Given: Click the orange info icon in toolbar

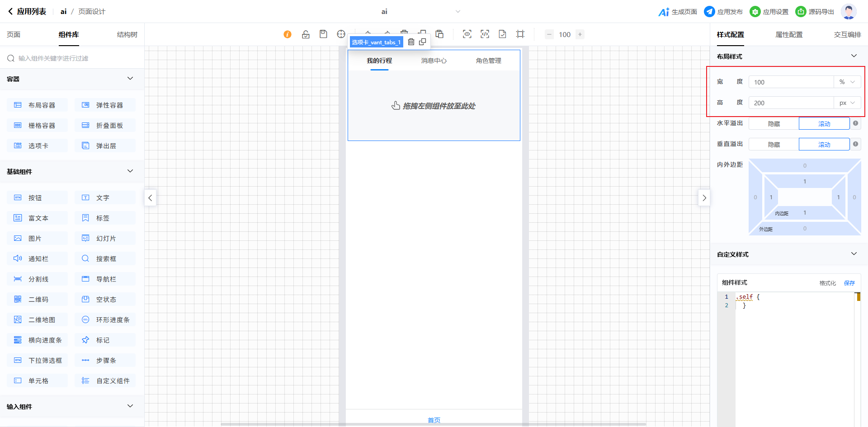Looking at the screenshot, I should (288, 34).
